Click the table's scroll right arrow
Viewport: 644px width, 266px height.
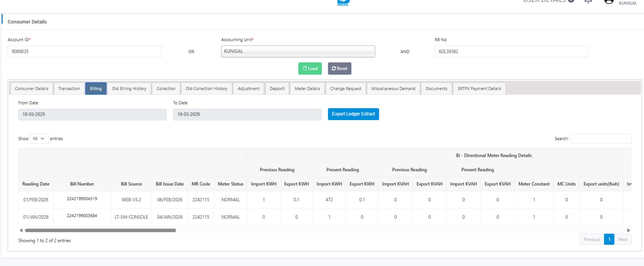pyautogui.click(x=628, y=231)
